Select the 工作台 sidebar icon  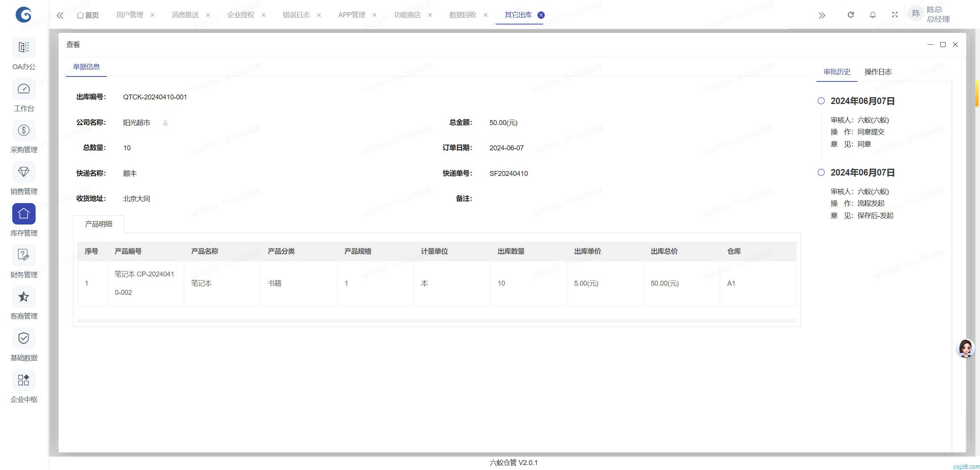click(23, 89)
